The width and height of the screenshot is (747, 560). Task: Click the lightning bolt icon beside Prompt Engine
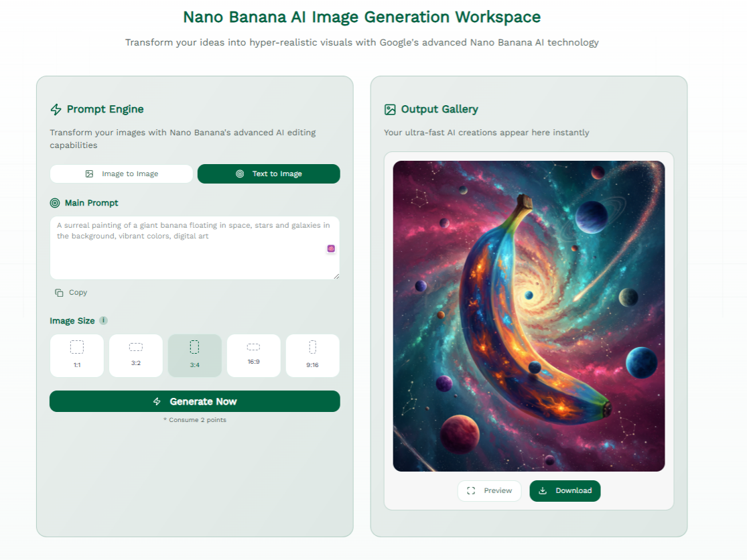[56, 109]
